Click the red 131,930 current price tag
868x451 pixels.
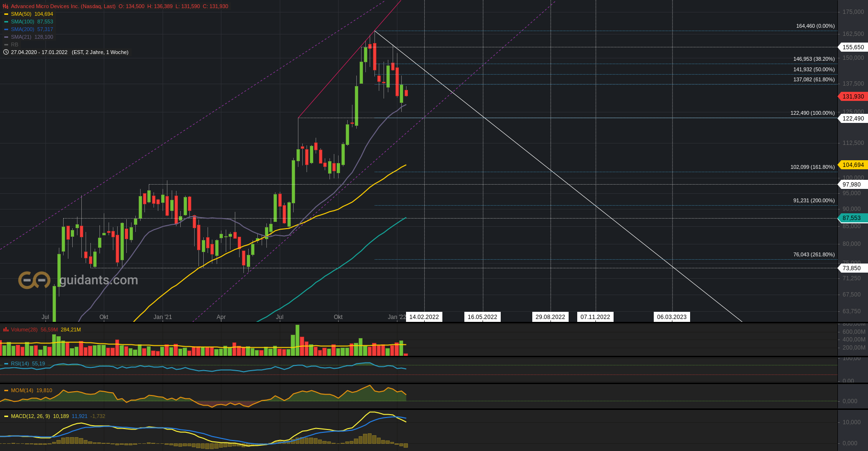point(853,97)
